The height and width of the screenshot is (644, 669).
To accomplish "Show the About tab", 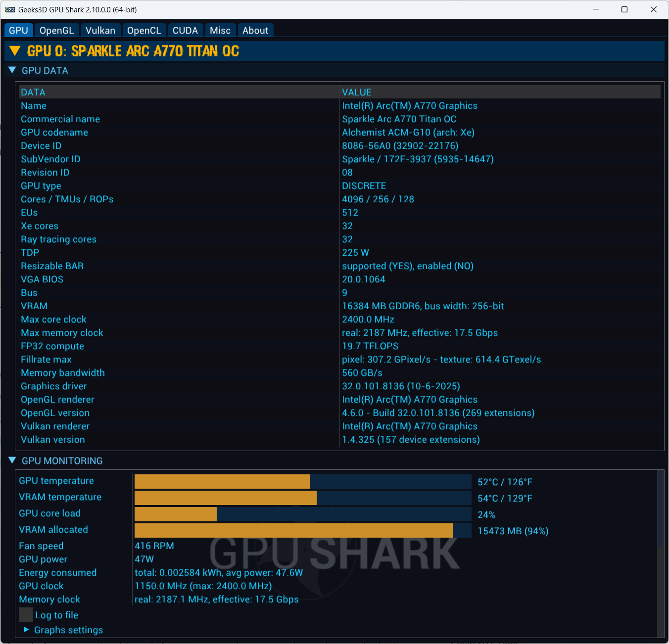I will pos(255,30).
